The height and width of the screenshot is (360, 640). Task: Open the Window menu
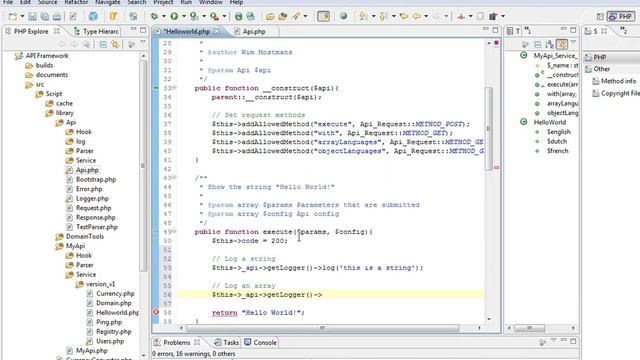pos(211,2)
